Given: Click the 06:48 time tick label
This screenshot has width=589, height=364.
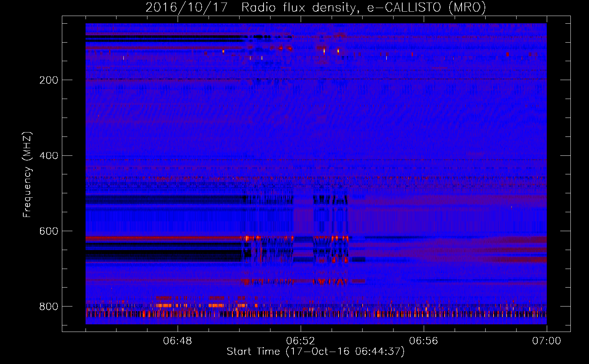Looking at the screenshot, I should click(178, 341).
